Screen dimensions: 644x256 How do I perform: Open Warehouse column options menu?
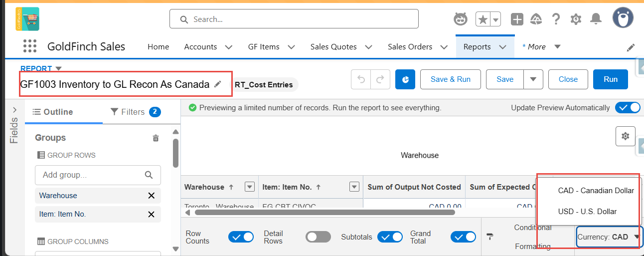click(x=250, y=187)
